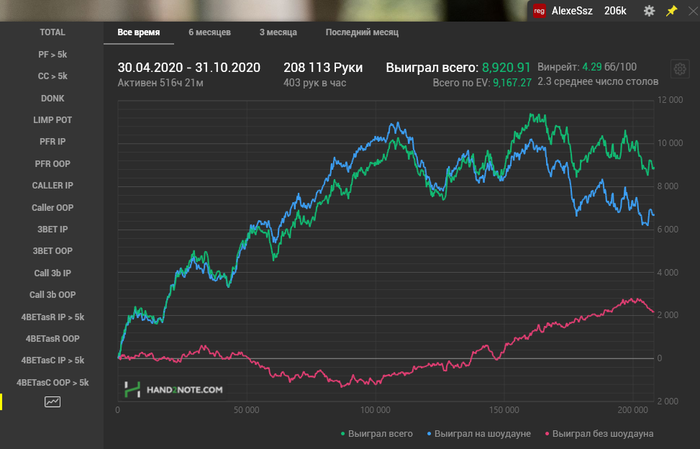Screen dimensions: 700x449
Task: Switch to the '6 месяцев' tab
Action: coord(210,32)
